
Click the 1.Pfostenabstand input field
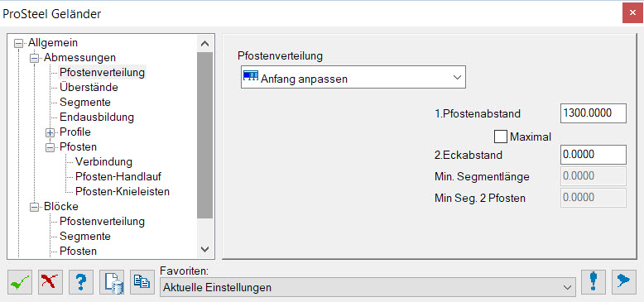point(593,113)
